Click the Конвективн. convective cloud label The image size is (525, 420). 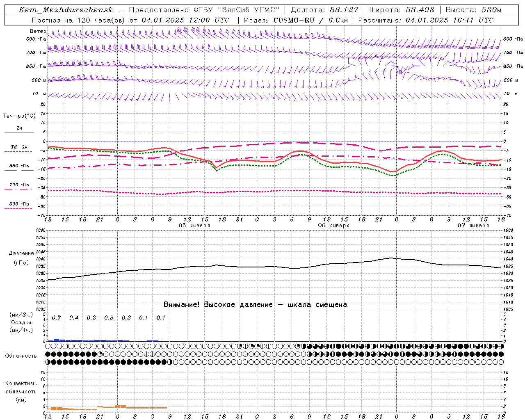[x=21, y=383]
